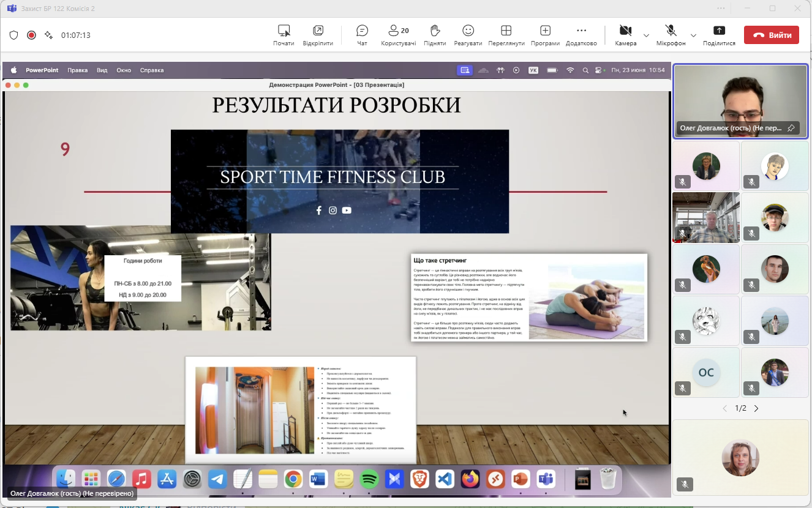Open Reactions (Реагувати) menu
Image resolution: width=812 pixels, height=508 pixels.
point(468,35)
